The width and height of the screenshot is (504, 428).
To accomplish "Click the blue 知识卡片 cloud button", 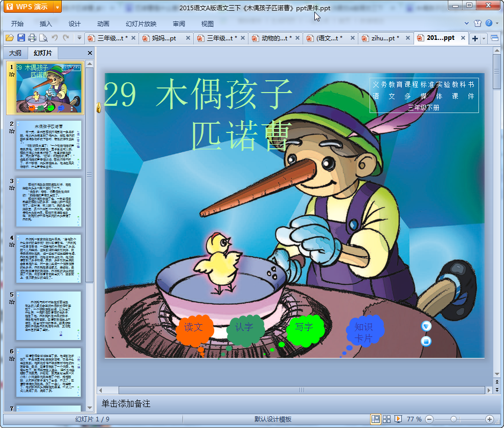I will click(x=365, y=331).
